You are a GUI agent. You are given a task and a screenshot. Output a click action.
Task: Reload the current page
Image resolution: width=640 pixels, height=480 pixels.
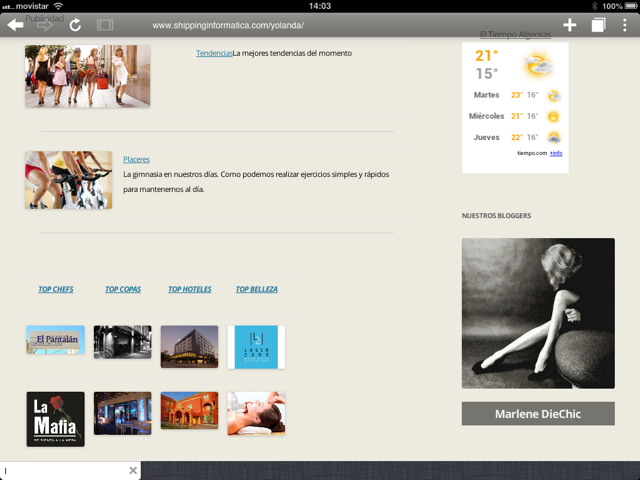click(x=75, y=25)
